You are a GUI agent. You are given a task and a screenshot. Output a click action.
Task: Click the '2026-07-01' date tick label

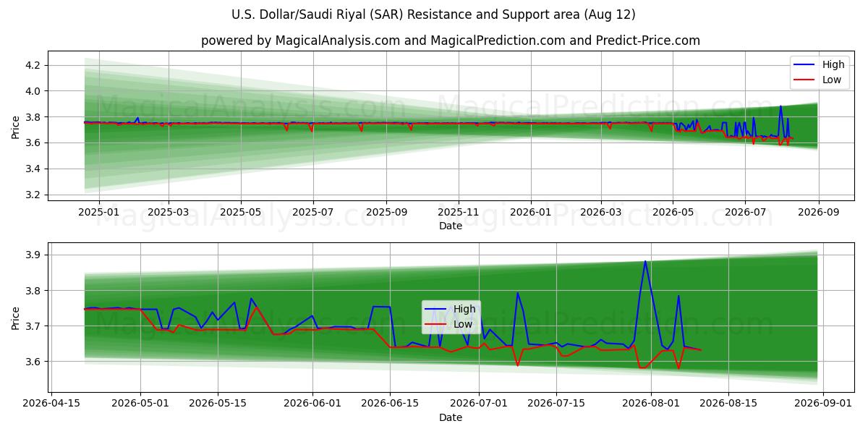[479, 404]
